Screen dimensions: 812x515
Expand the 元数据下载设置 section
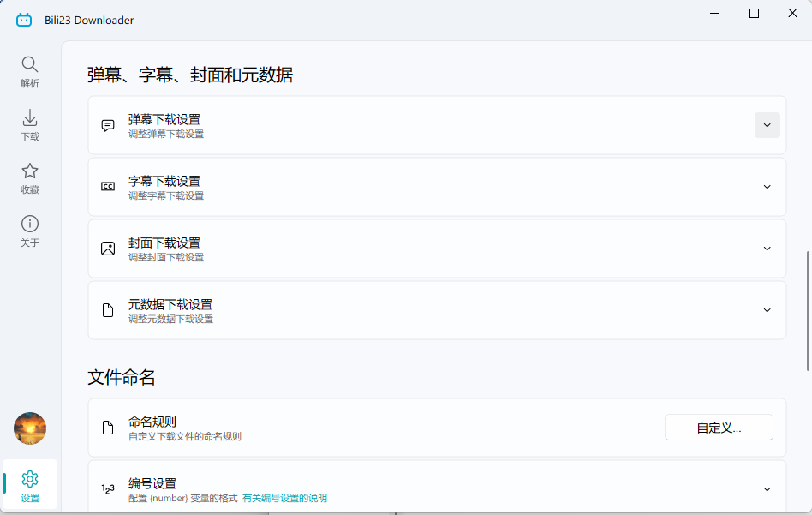tap(767, 310)
